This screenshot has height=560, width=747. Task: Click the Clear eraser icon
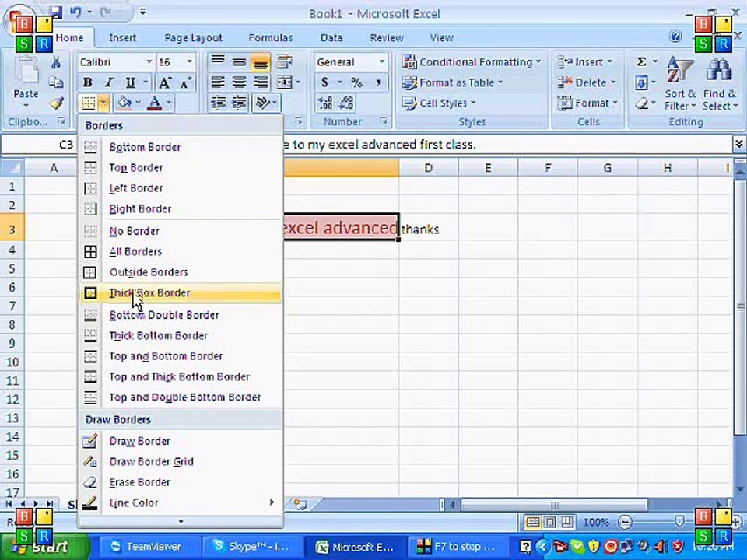(642, 103)
